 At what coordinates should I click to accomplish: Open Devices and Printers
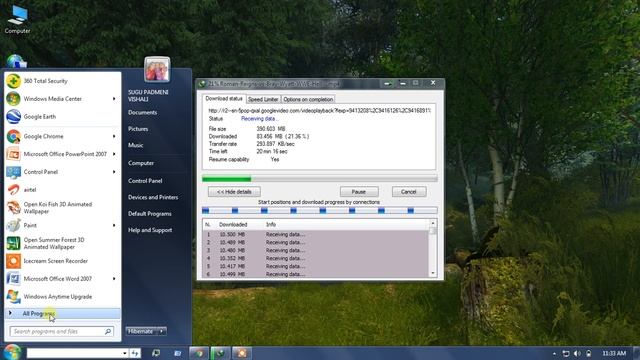[153, 197]
